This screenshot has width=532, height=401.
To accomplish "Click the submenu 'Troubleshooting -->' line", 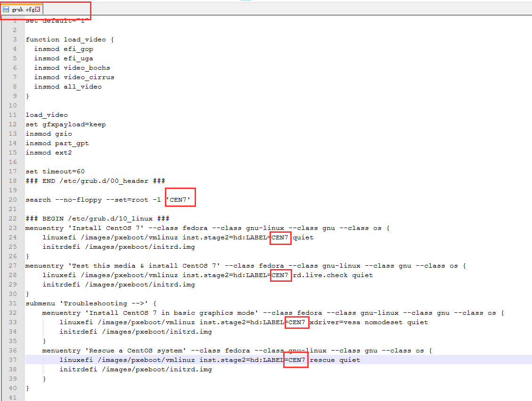I will [x=91, y=303].
